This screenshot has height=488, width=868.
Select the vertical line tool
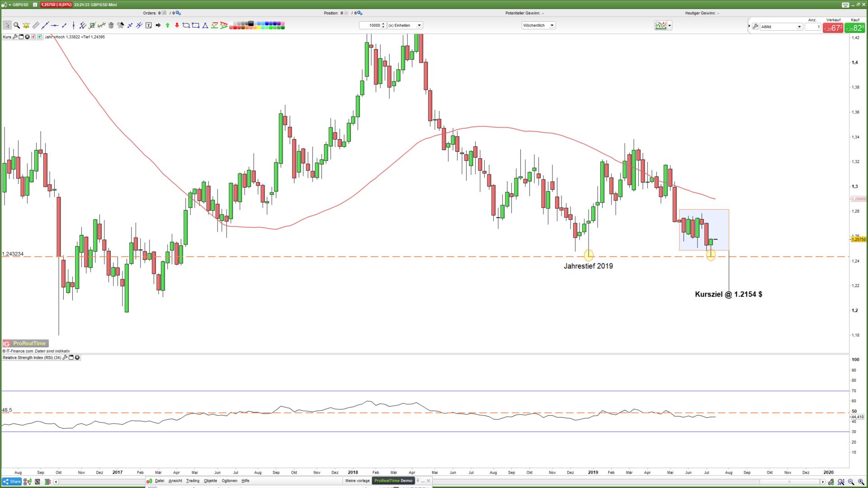click(74, 25)
